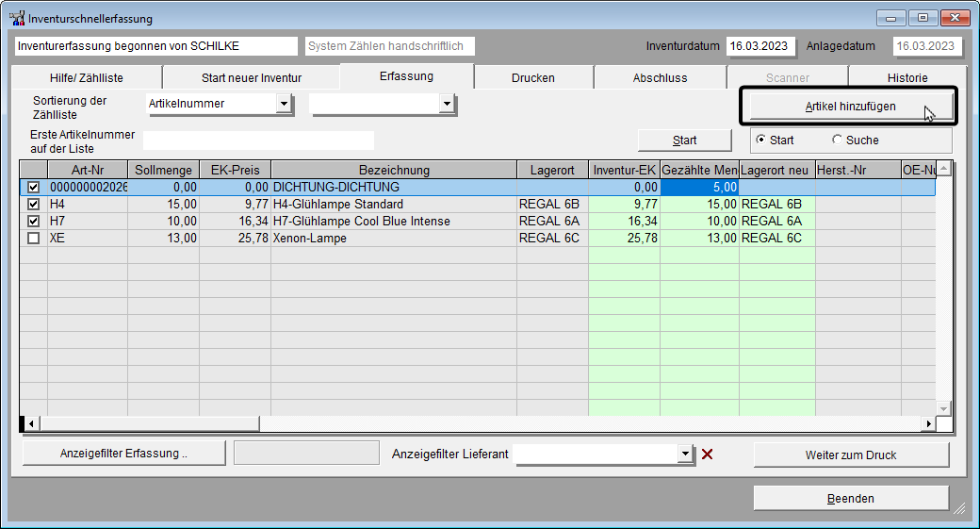Screen dimensions: 980x529
Task: Click the Inventurdatum date field
Action: pyautogui.click(x=760, y=46)
